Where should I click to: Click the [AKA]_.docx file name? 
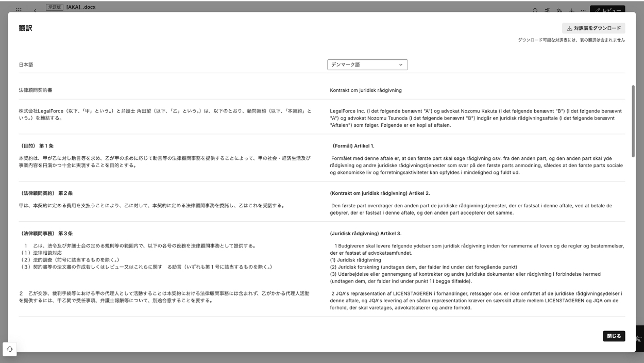point(81,7)
